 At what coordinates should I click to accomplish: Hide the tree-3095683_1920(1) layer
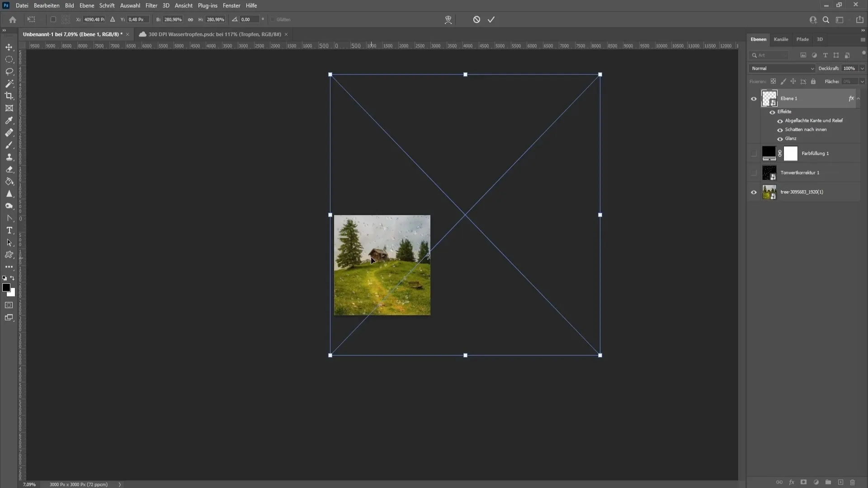click(x=754, y=192)
